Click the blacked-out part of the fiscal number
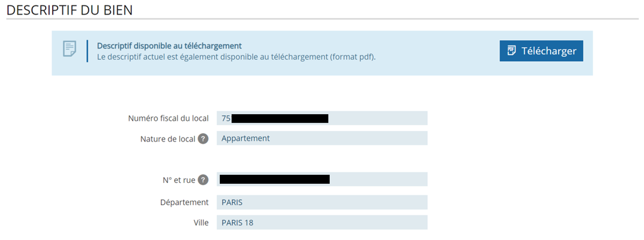Screen dimensions: 644x240 coord(280,118)
